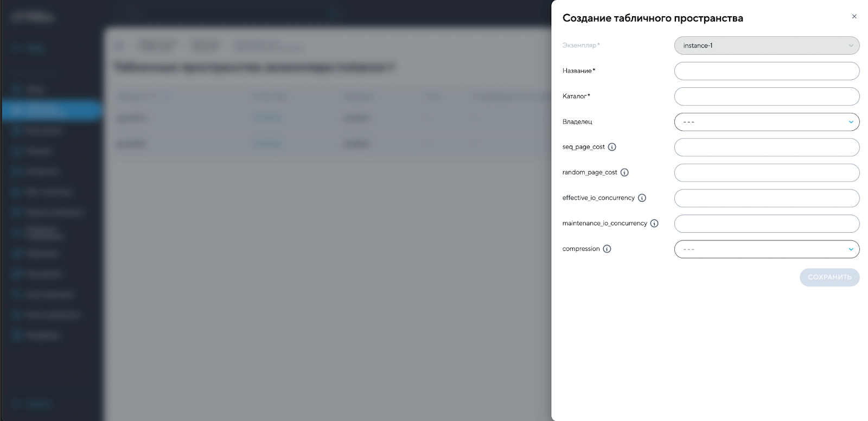Image resolution: width=868 pixels, height=421 pixels.
Task: Click the chevron arrow in Владелец field
Action: [x=851, y=122]
